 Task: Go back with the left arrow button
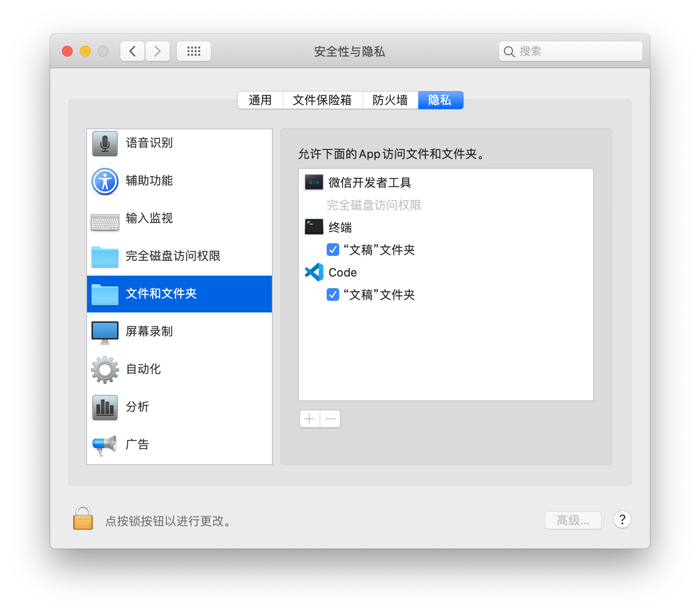pos(132,51)
